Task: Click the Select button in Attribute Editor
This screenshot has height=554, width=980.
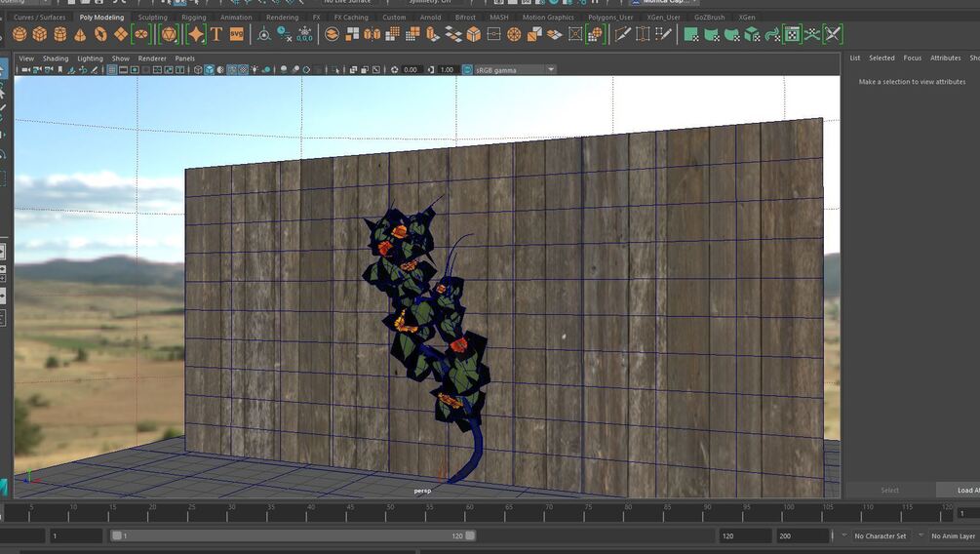Action: click(x=889, y=491)
